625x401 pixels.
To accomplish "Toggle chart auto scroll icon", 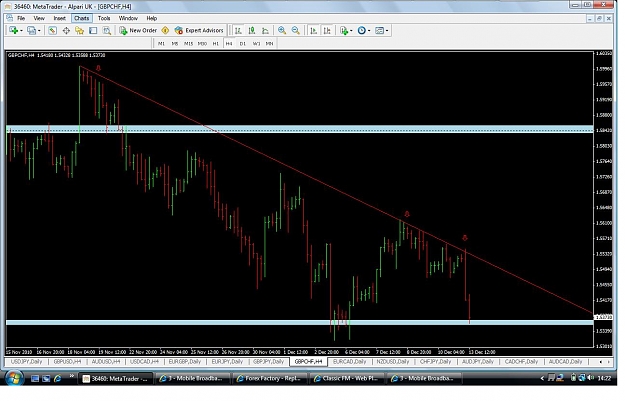I will coord(314,31).
